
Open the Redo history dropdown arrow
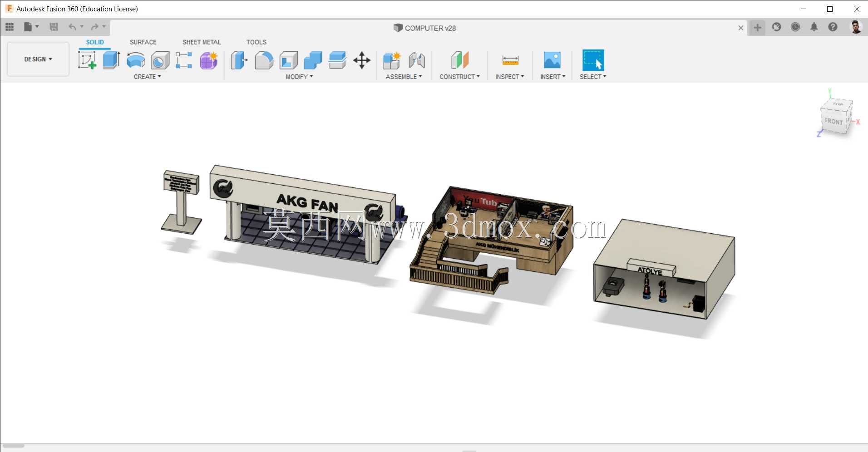(104, 27)
